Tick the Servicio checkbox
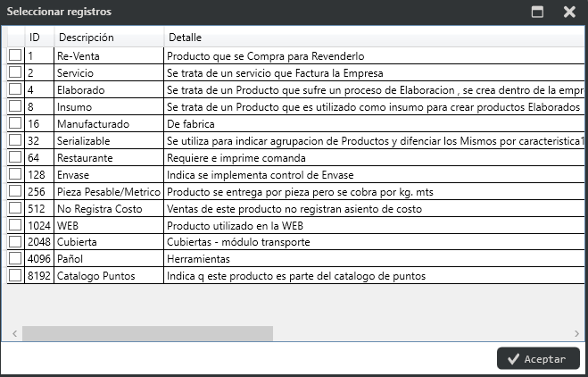588x377 pixels. [x=15, y=72]
